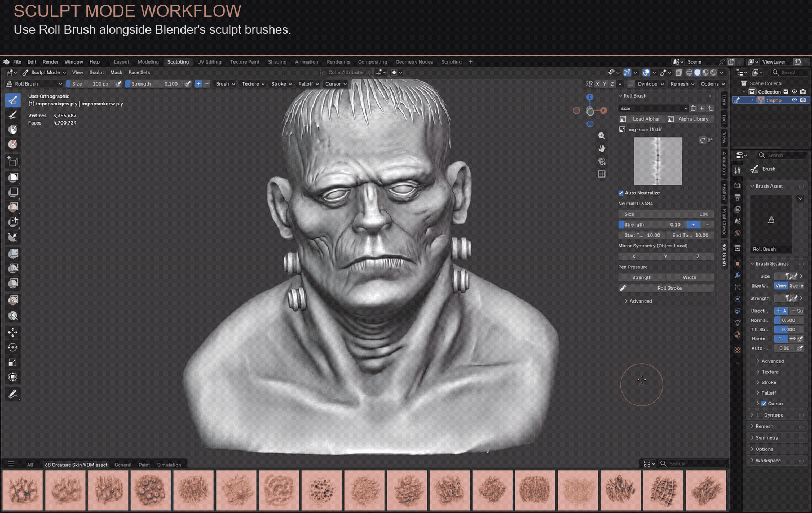Viewport: 812px width, 513px height.
Task: Open the Face Sets menu
Action: (139, 73)
